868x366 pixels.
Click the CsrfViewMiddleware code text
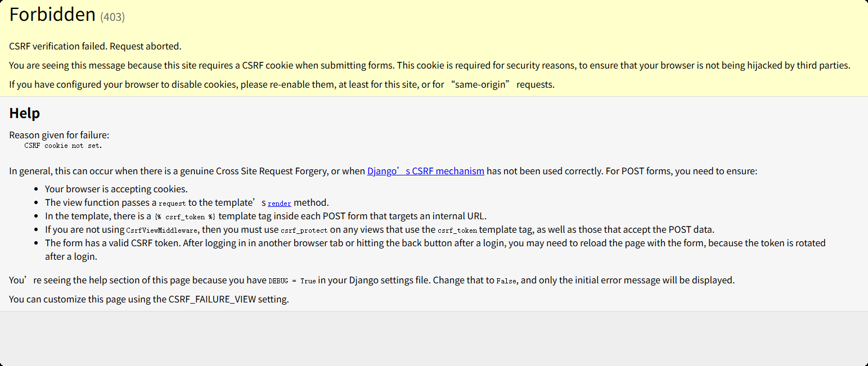(162, 230)
